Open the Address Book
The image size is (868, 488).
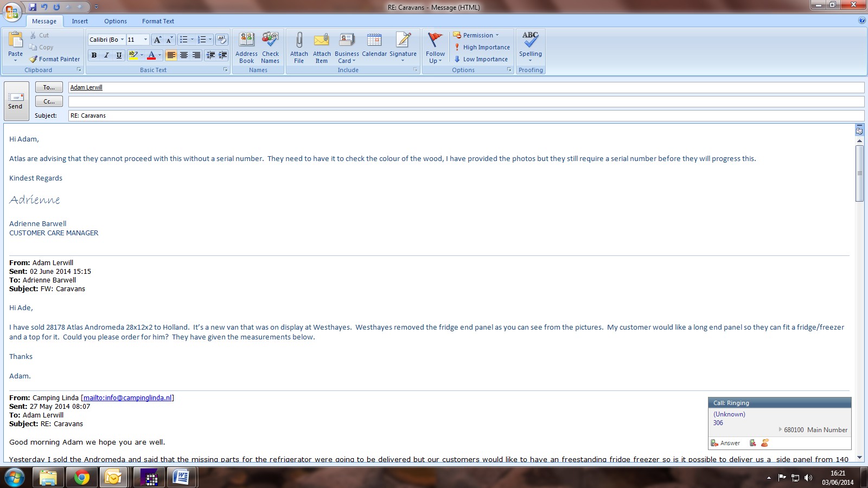click(x=247, y=48)
